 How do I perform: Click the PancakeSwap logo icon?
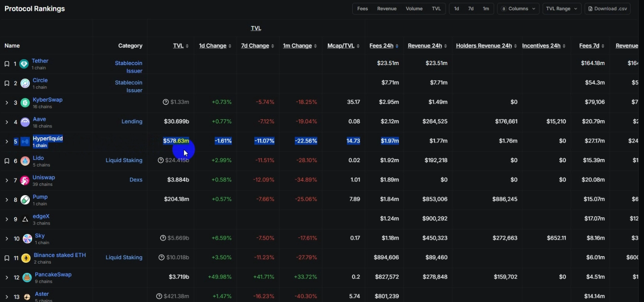(27, 278)
